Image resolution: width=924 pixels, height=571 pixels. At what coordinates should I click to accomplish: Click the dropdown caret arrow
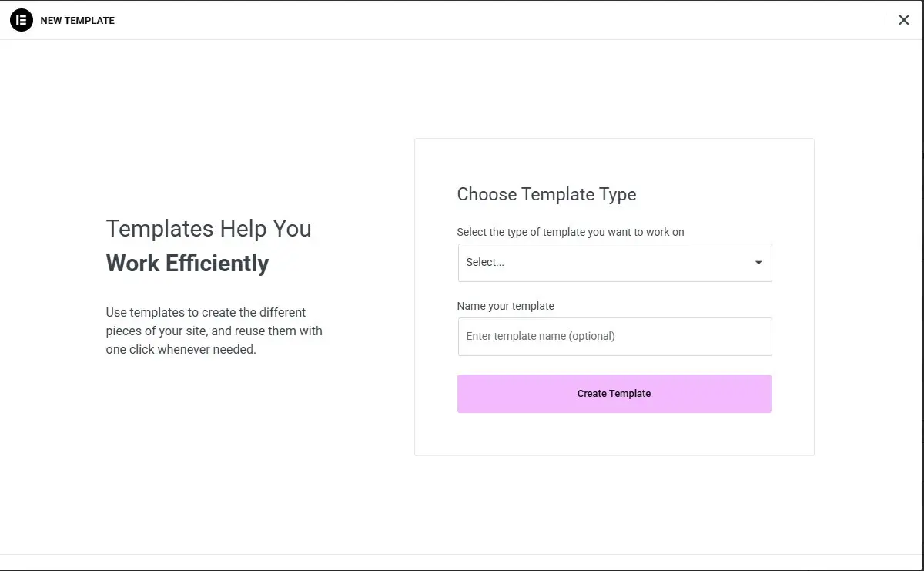click(x=758, y=263)
